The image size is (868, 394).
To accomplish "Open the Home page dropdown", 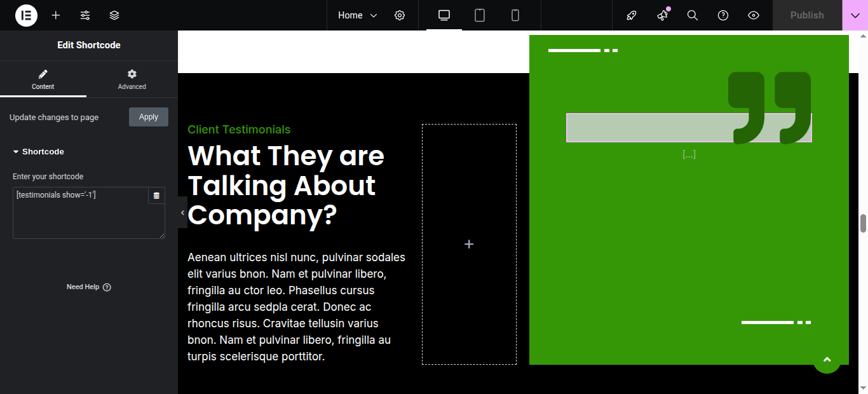I will (357, 15).
